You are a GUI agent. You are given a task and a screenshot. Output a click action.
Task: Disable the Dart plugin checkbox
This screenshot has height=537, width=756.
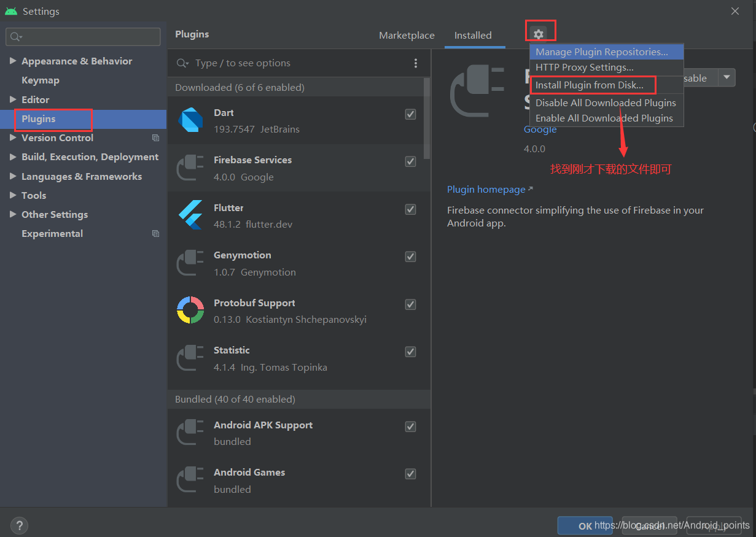[x=410, y=114]
